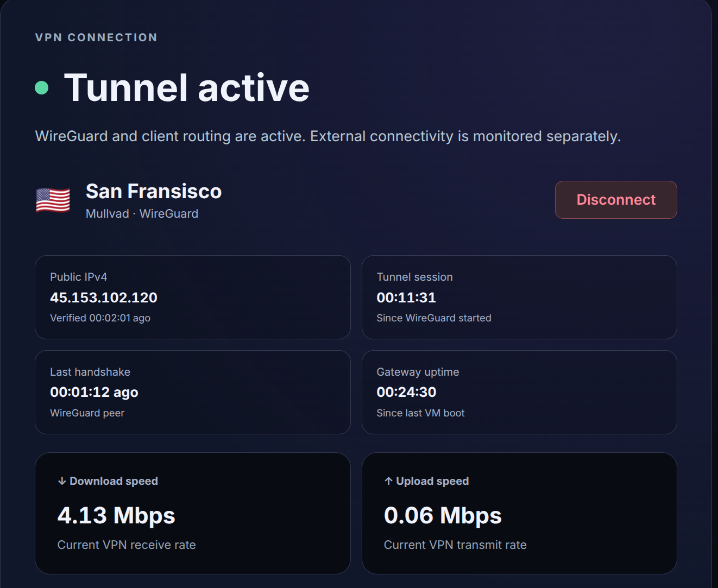
Task: Click "Since last VM boot" caption
Action: point(420,413)
